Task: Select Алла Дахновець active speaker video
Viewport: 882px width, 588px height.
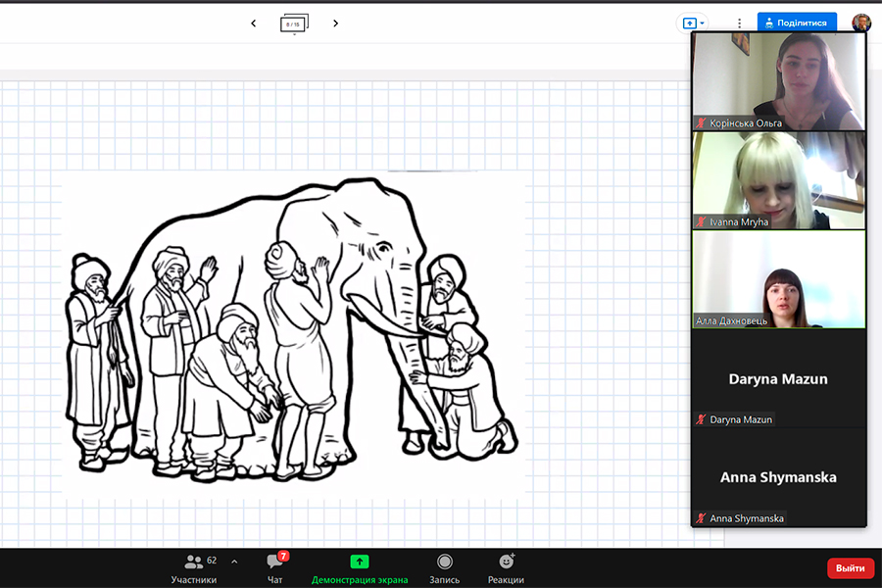Action: [779, 279]
